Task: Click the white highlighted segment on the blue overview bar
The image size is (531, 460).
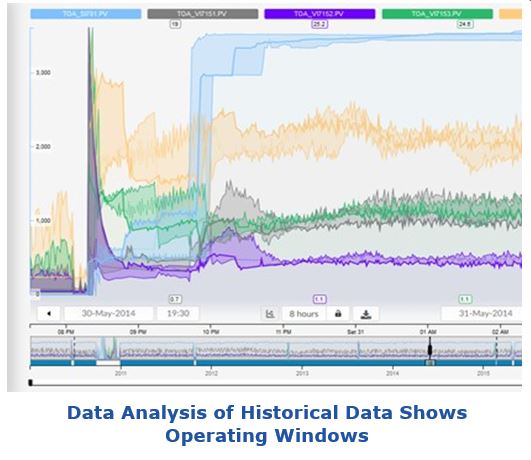Action: point(108,363)
